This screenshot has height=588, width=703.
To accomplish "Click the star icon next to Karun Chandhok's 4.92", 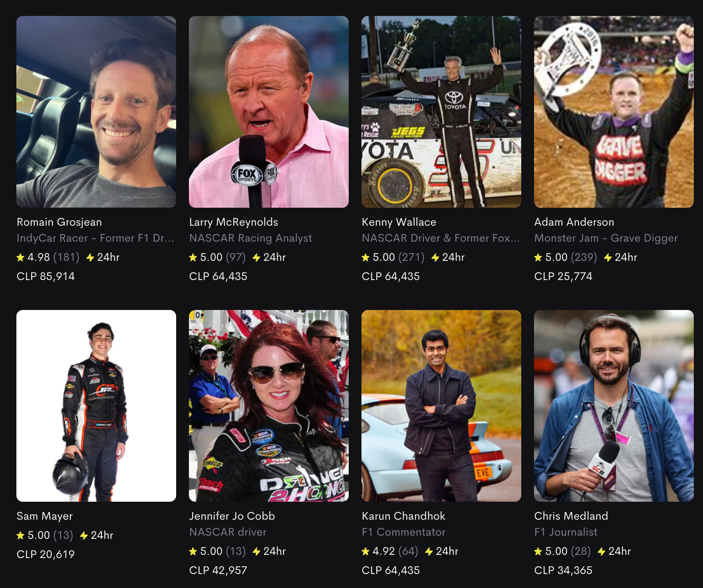I will pos(365,552).
